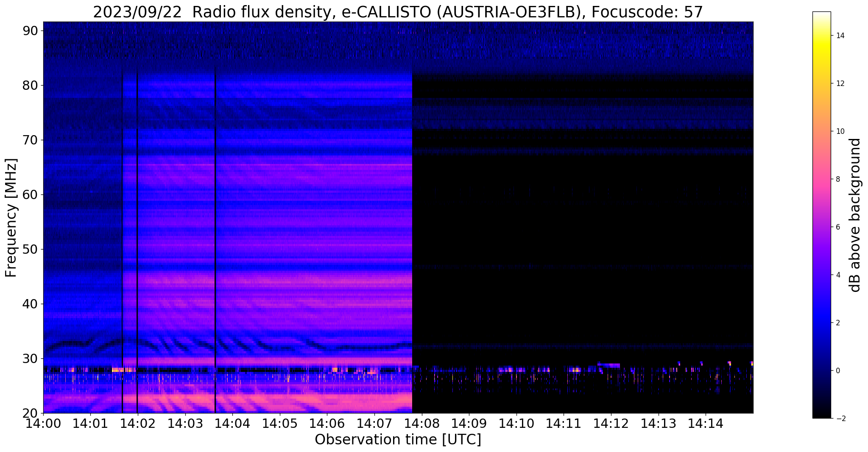Click the 14:07 time tick label
Viewport: 868px width, 452px height.
tap(374, 423)
